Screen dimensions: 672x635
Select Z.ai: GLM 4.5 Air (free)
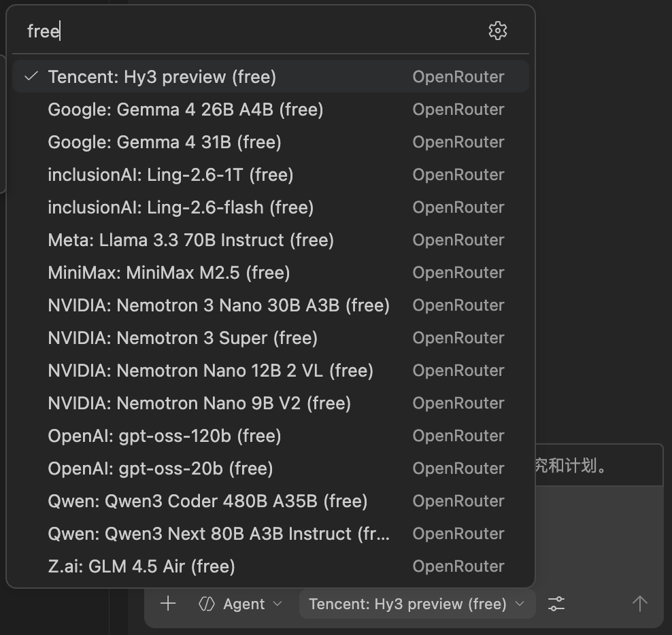click(x=141, y=566)
